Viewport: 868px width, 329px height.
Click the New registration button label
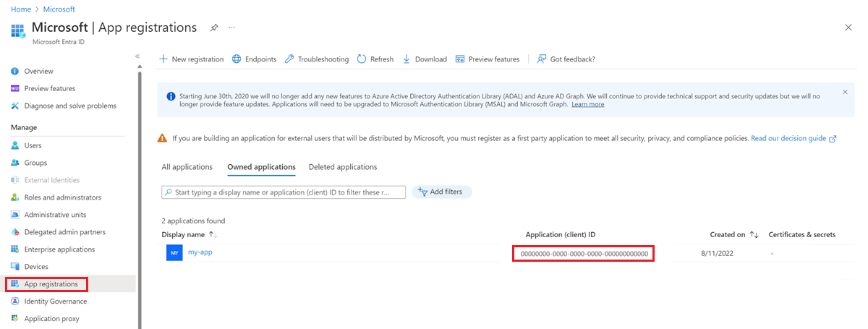pos(197,59)
